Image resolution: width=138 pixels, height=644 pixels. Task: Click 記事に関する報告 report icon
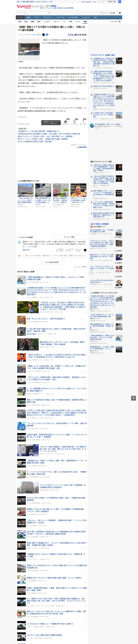click(23, 124)
